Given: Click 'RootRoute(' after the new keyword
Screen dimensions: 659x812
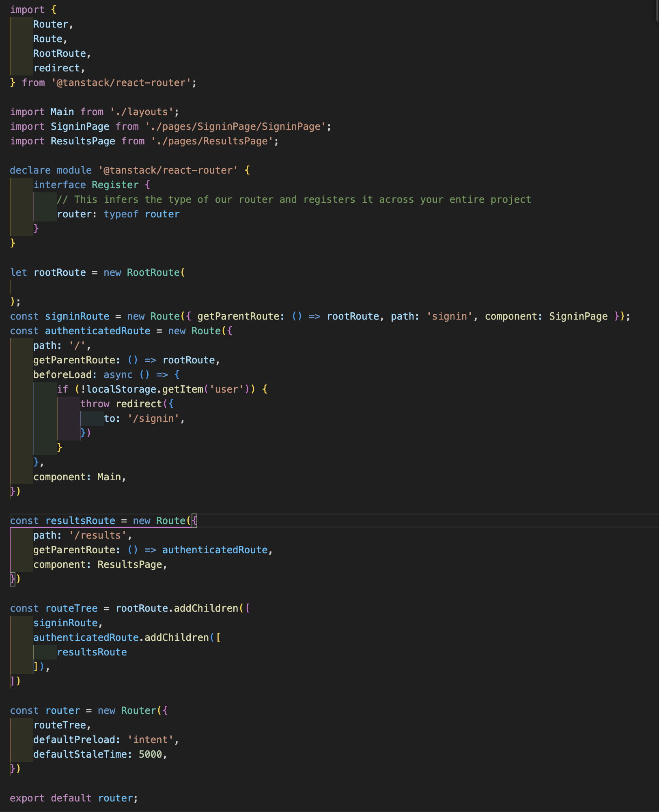Looking at the screenshot, I should [x=156, y=273].
